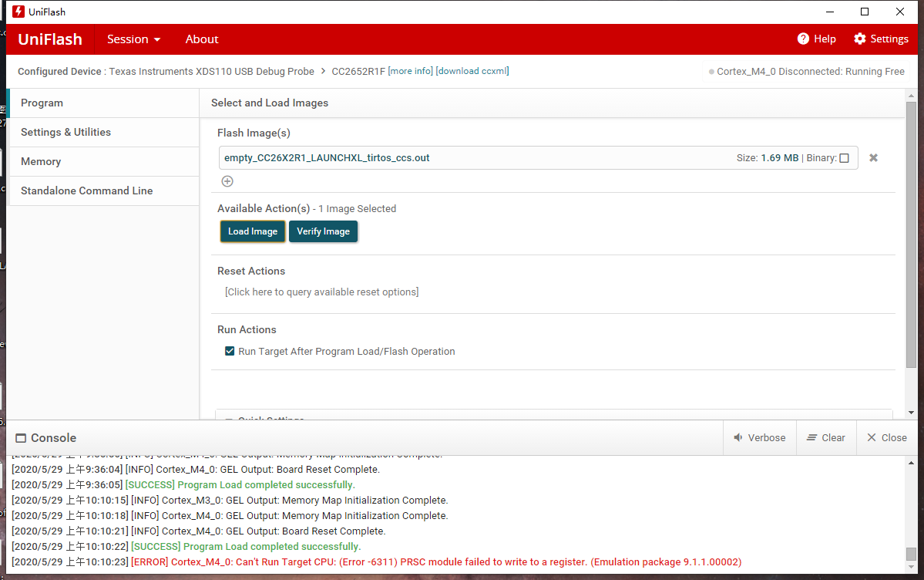Uncheck Run Target After Program Load checkbox
Viewport: 924px width, 580px height.
tap(230, 351)
